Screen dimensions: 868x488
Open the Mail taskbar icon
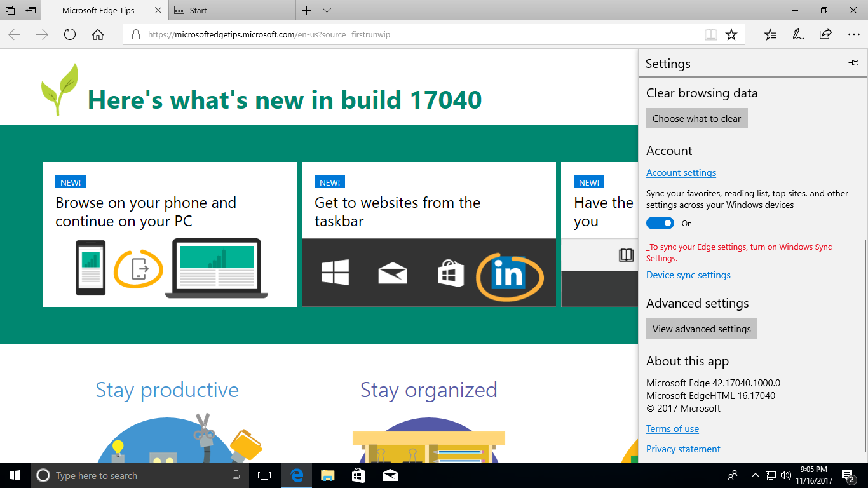click(x=390, y=475)
